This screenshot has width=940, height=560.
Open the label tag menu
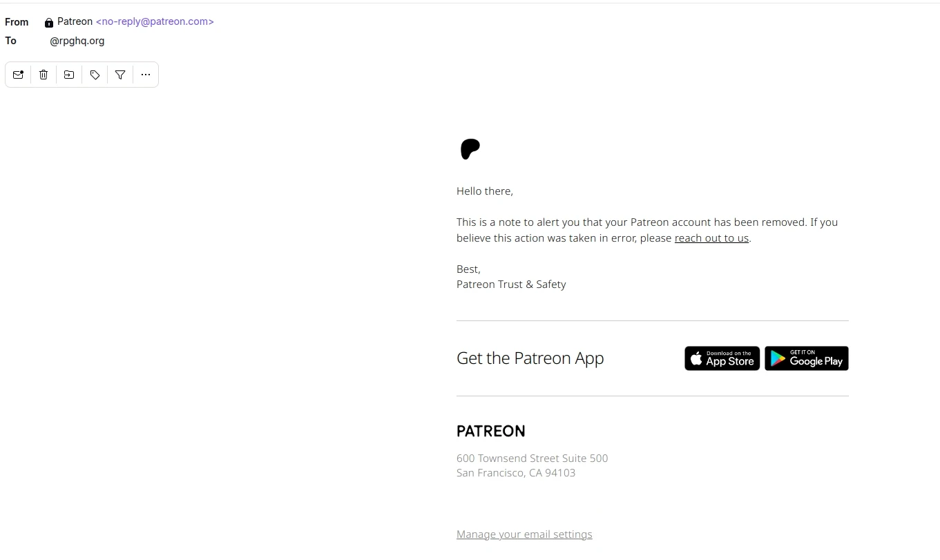95,75
